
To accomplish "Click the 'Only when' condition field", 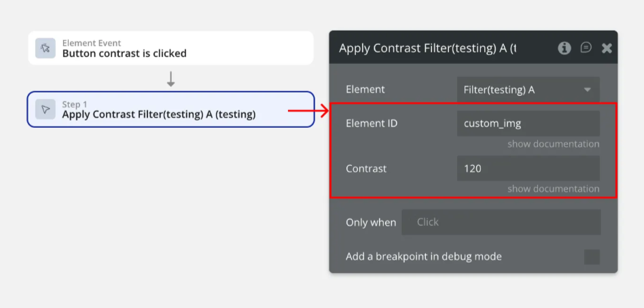I will pos(501,222).
